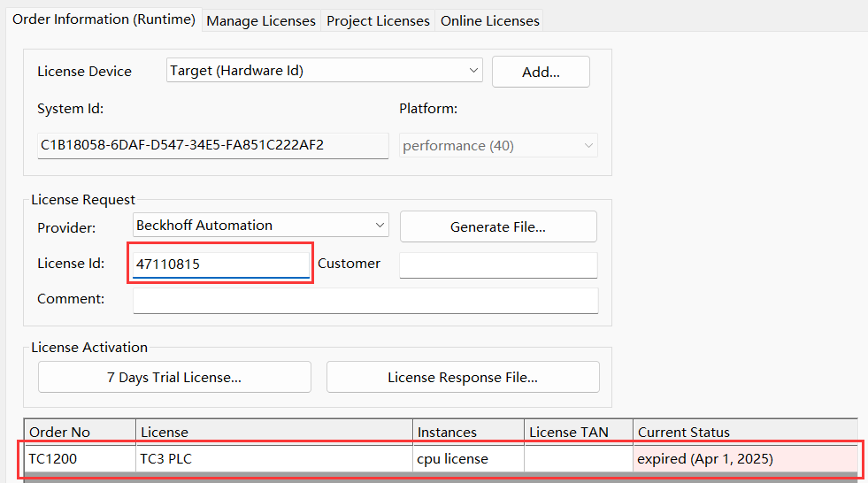Image resolution: width=868 pixels, height=483 pixels.
Task: Select Order Information (Runtime) tab
Action: 104,19
